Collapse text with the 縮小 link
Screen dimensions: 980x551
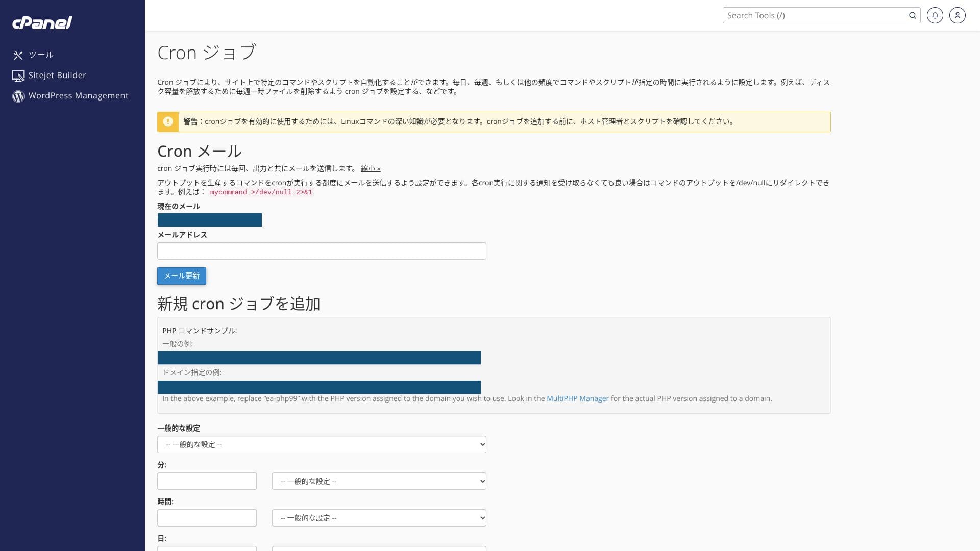click(370, 168)
